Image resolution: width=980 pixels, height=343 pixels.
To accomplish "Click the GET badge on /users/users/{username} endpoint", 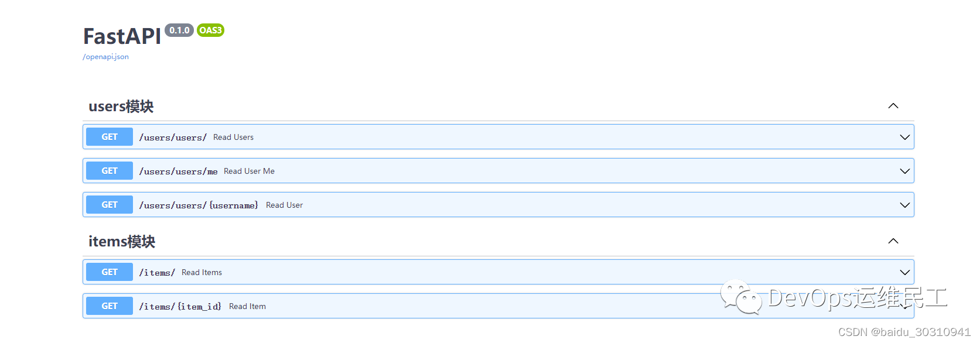I will tap(109, 204).
